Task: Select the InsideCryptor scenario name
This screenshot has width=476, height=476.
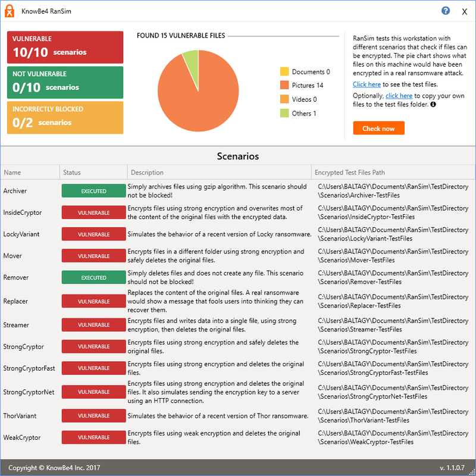Action: (x=23, y=212)
